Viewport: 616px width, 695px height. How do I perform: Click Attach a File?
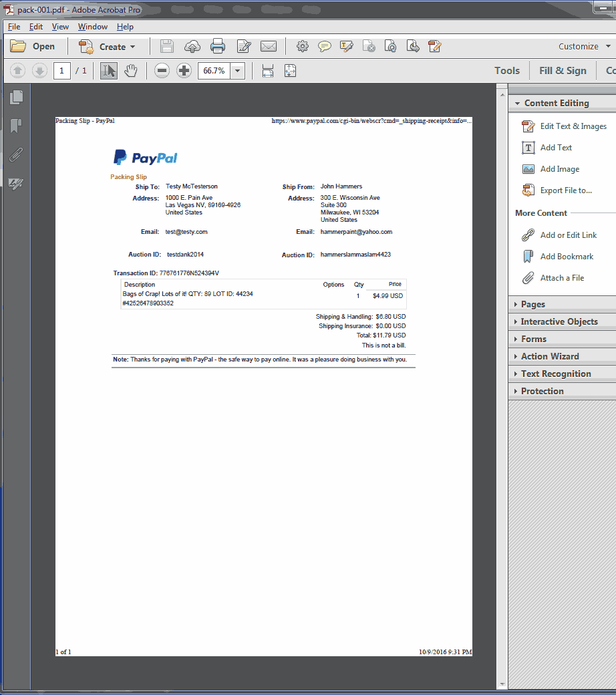[553, 278]
